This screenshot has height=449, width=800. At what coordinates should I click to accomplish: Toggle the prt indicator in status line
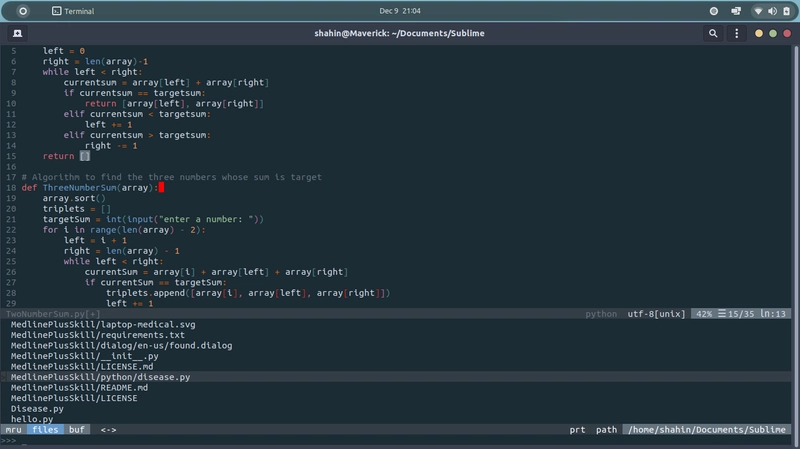point(577,430)
